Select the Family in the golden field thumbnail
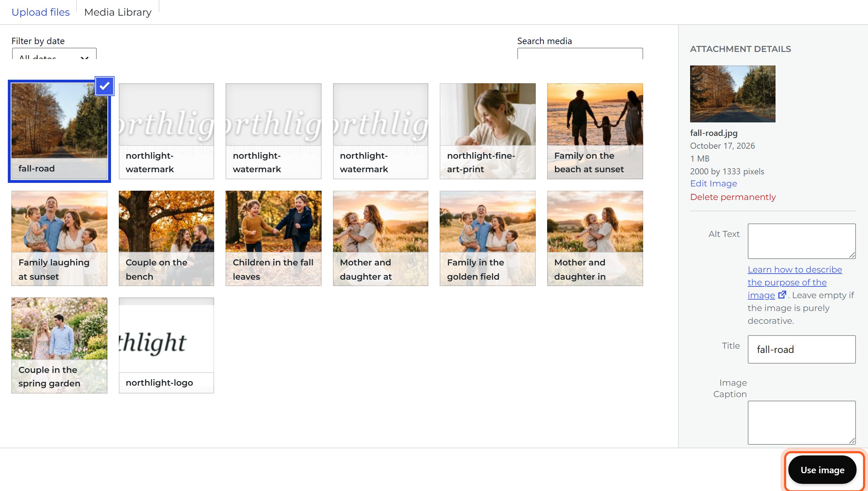This screenshot has height=491, width=868. tap(487, 238)
